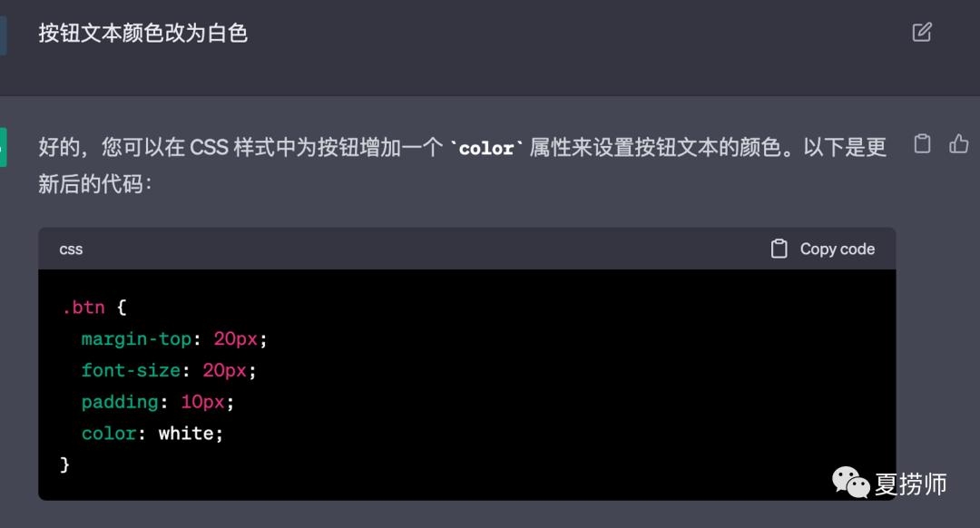Click the clipboard icon beside Copy code
The width and height of the screenshot is (980, 528).
pos(779,249)
